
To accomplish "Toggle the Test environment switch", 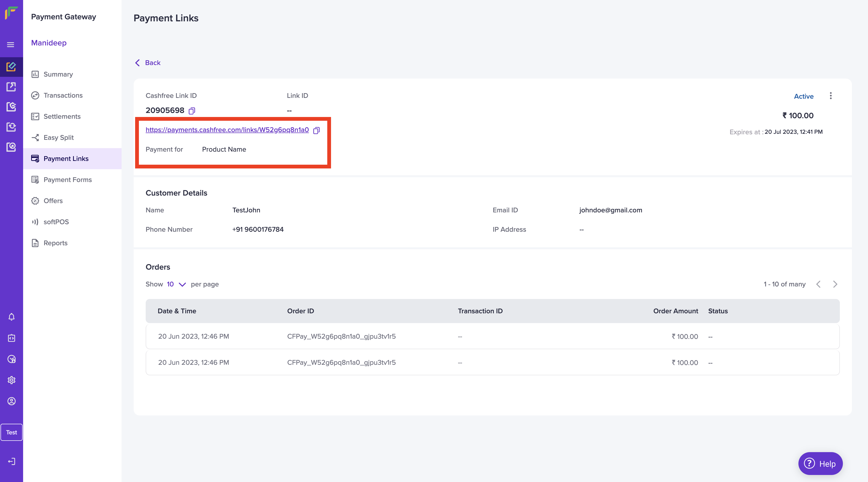I will point(12,432).
